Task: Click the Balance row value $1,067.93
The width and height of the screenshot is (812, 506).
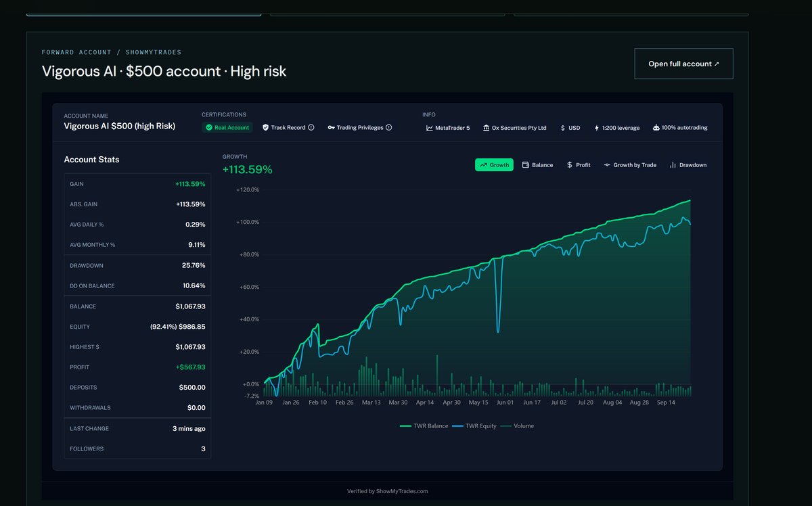Action: tap(190, 306)
